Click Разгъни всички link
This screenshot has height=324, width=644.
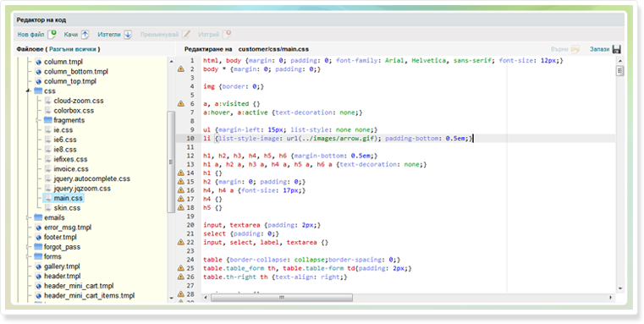(73, 49)
